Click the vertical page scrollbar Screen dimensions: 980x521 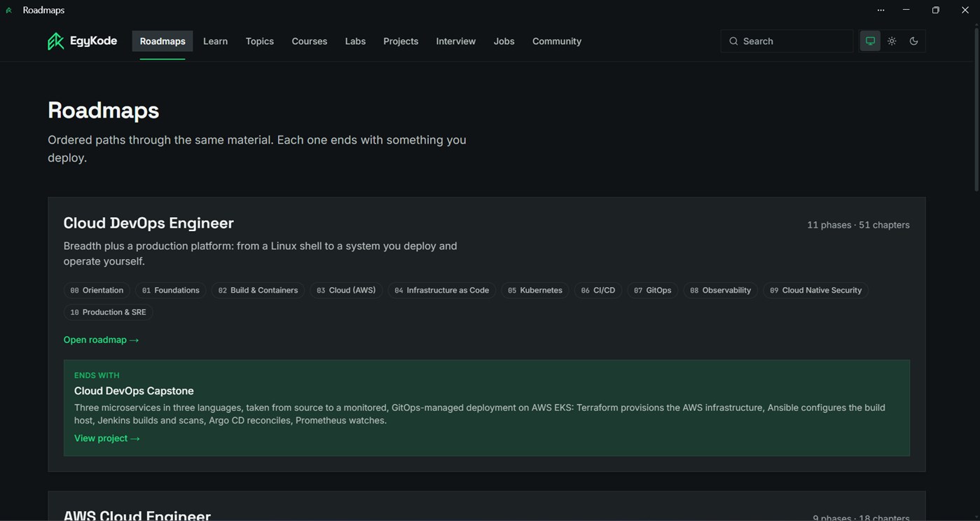coord(975,109)
